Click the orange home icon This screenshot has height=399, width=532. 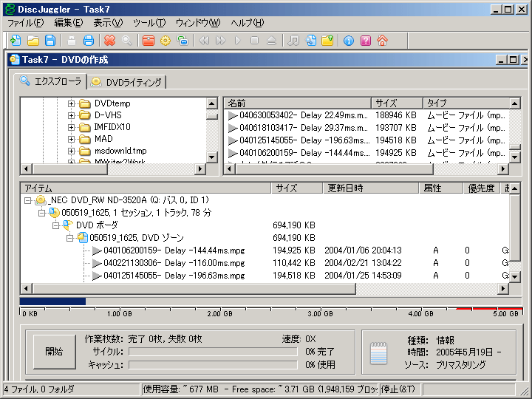pos(383,41)
